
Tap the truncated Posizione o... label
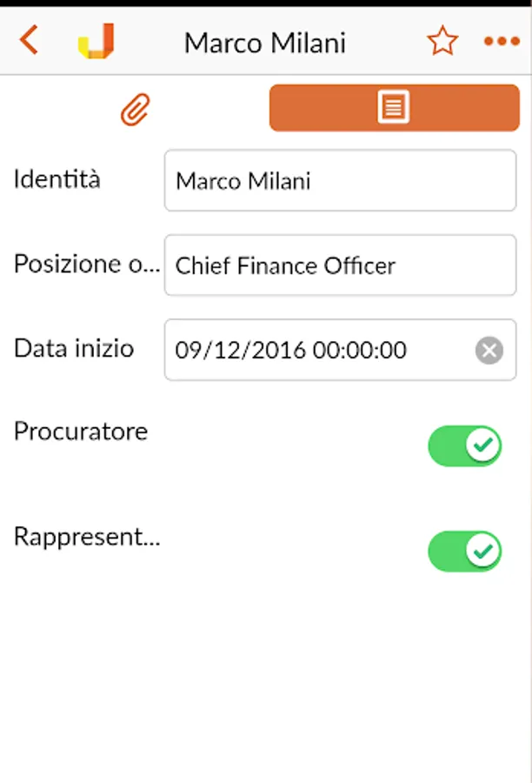(x=87, y=264)
